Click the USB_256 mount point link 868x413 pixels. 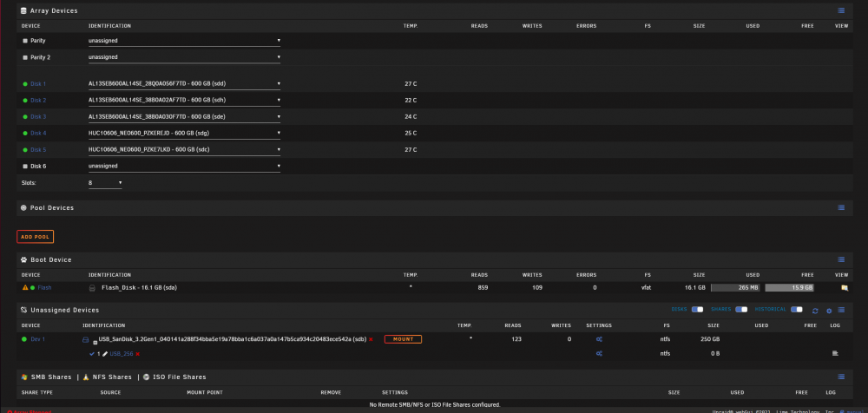122,354
